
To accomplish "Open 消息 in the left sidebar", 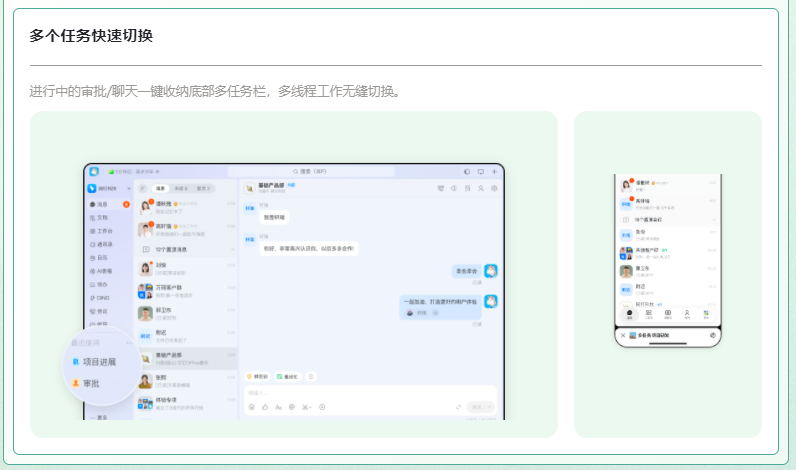I will 101,204.
